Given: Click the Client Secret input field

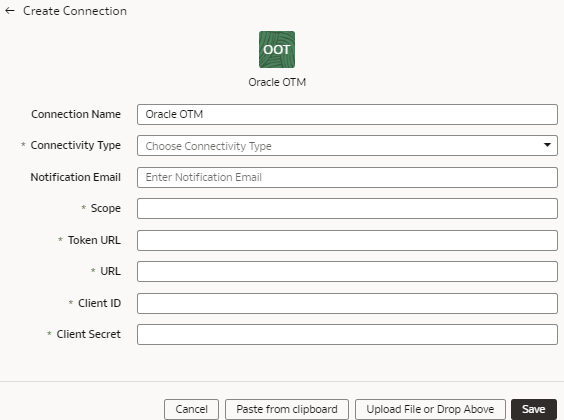Looking at the screenshot, I should pos(347,334).
